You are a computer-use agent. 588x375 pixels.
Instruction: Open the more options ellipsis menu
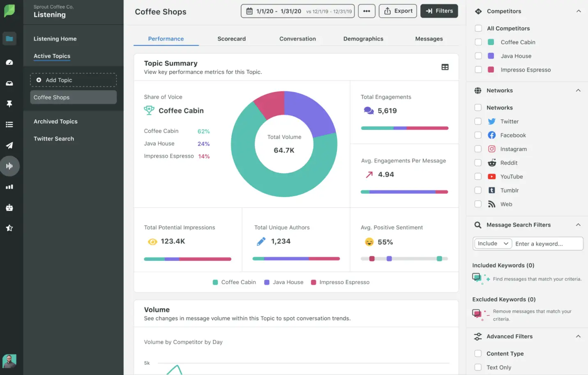coord(367,11)
